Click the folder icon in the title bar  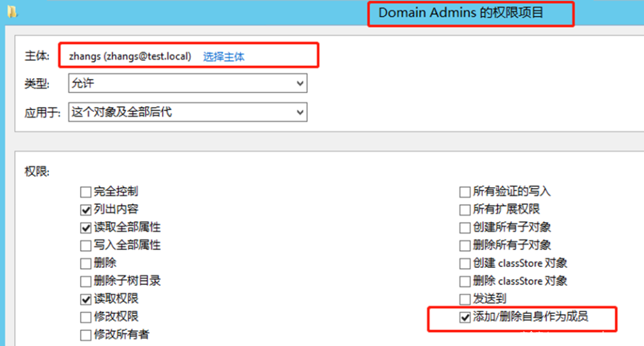click(x=13, y=11)
